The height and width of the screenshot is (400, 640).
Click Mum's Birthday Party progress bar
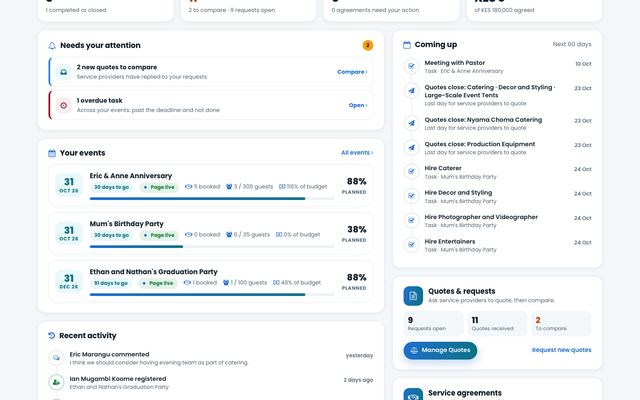pos(212,247)
